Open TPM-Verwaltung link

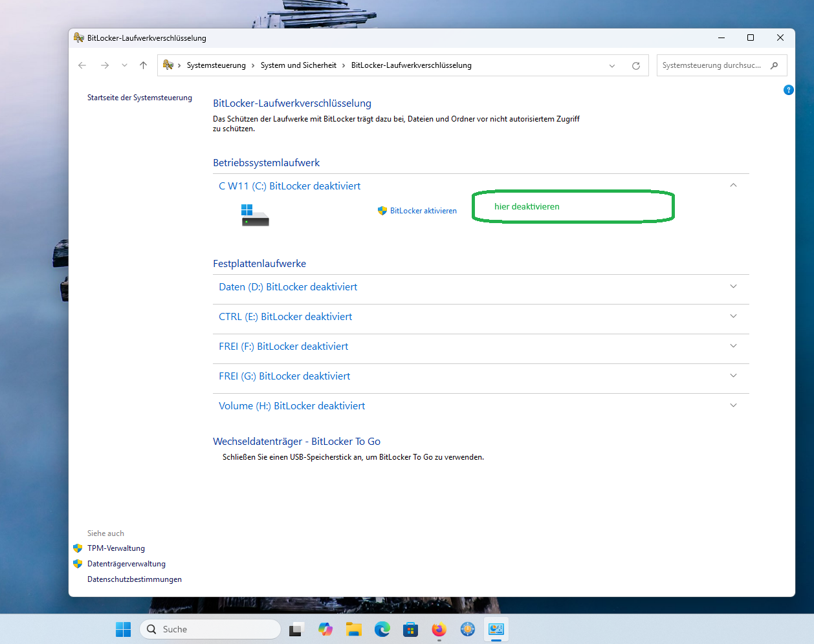click(116, 548)
